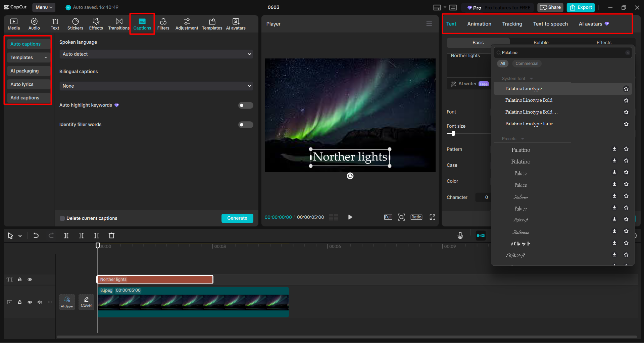
Task: Enable Identify filler words
Action: [x=246, y=124]
